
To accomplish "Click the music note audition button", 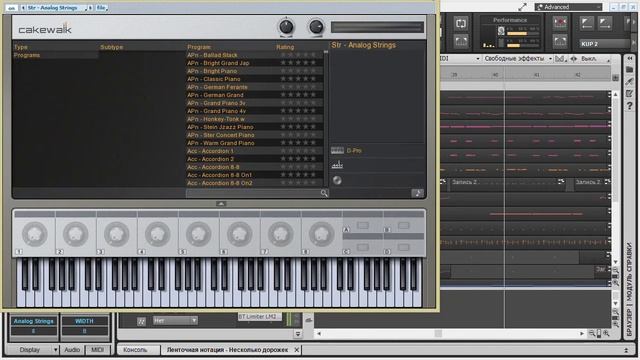I will (x=417, y=193).
